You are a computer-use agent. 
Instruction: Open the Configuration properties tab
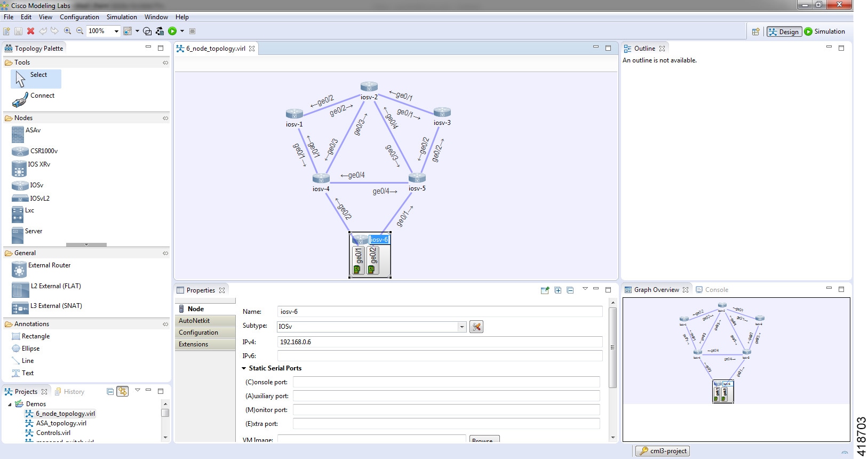pos(205,333)
